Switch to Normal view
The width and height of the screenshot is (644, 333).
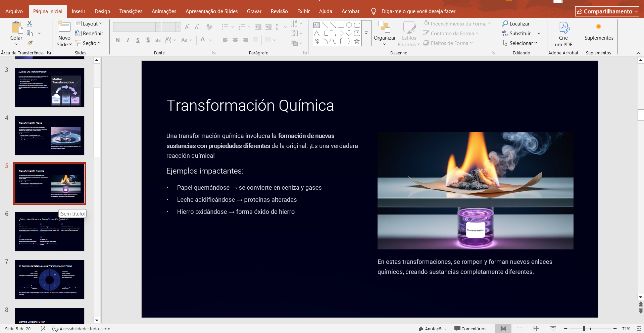coord(503,329)
